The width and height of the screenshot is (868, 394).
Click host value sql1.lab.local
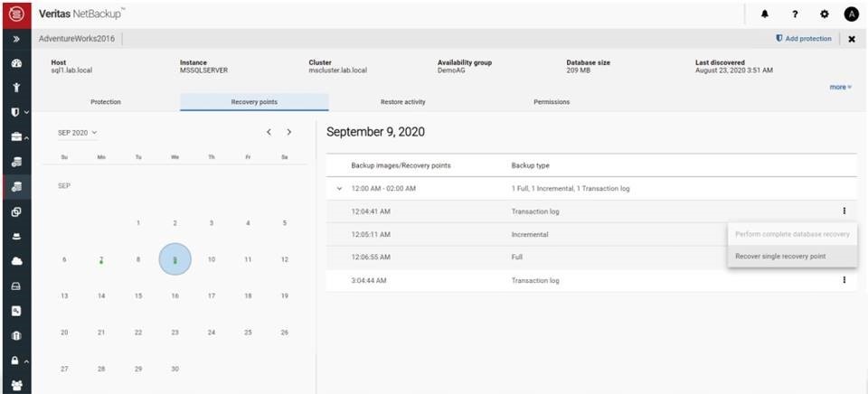pos(71,70)
